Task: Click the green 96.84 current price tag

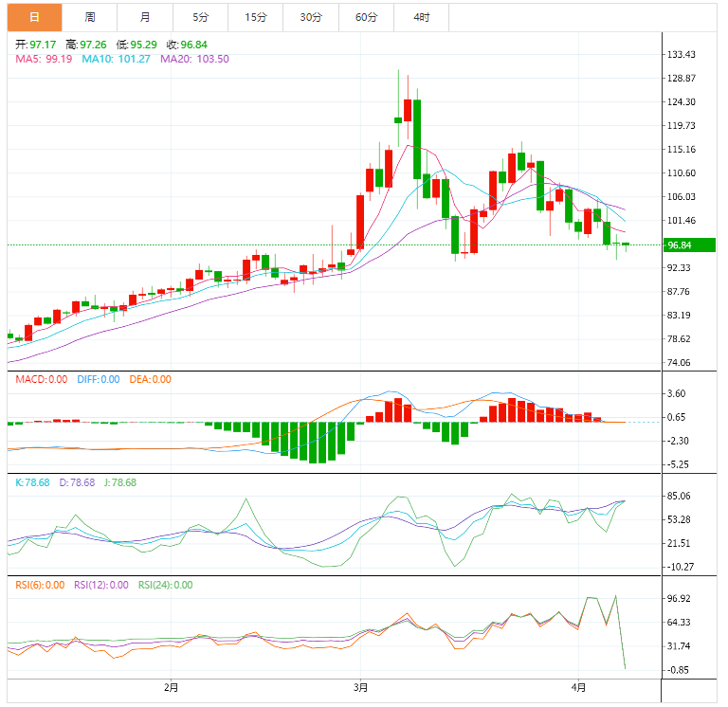Action: pyautogui.click(x=689, y=245)
